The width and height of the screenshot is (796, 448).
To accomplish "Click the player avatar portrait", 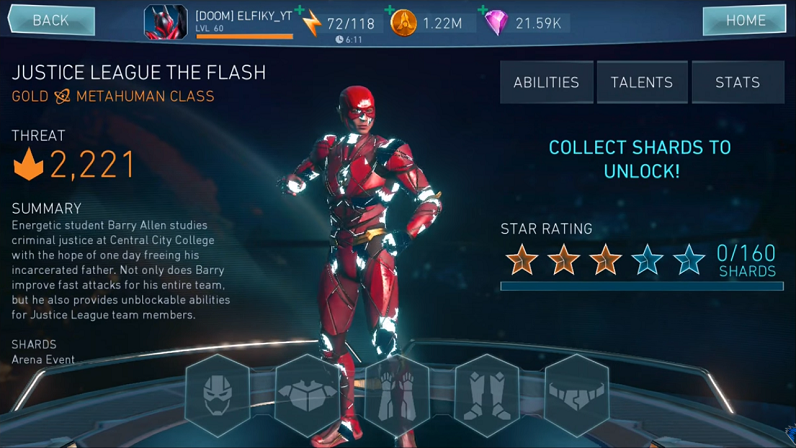I will 165,22.
